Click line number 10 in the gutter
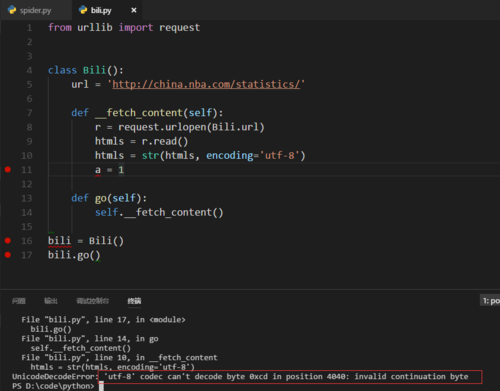 point(27,156)
